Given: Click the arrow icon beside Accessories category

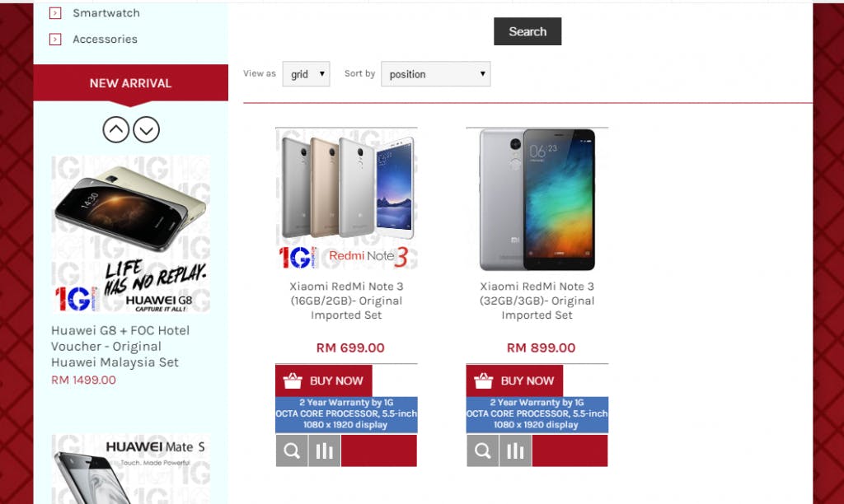Looking at the screenshot, I should coord(55,40).
